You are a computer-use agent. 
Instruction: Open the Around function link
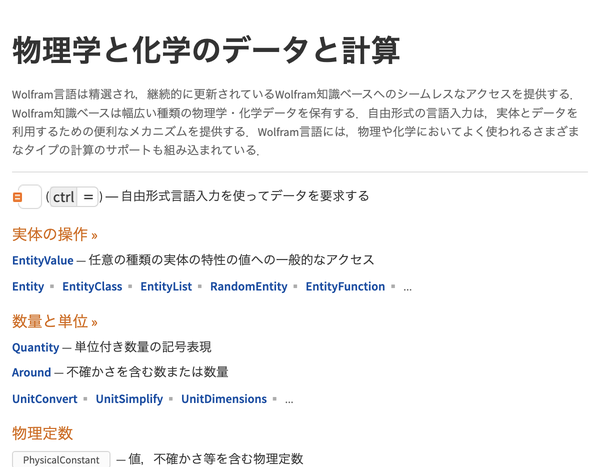31,372
